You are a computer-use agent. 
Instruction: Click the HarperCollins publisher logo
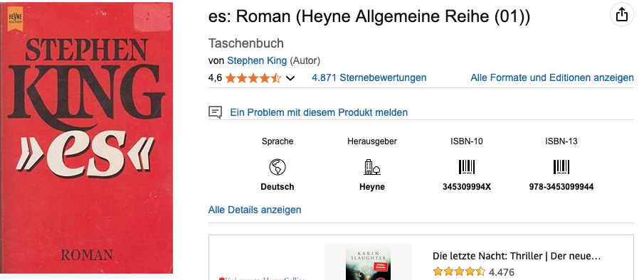click(x=262, y=278)
